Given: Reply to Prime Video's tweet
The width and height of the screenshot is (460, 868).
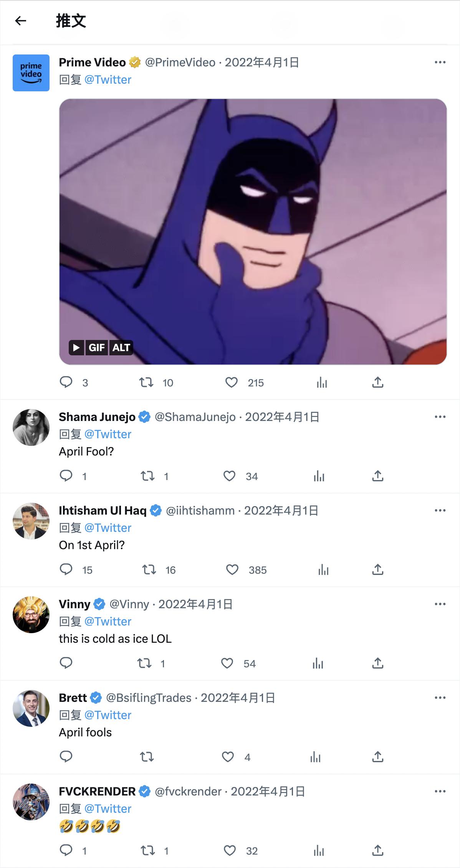Looking at the screenshot, I should pos(66,382).
